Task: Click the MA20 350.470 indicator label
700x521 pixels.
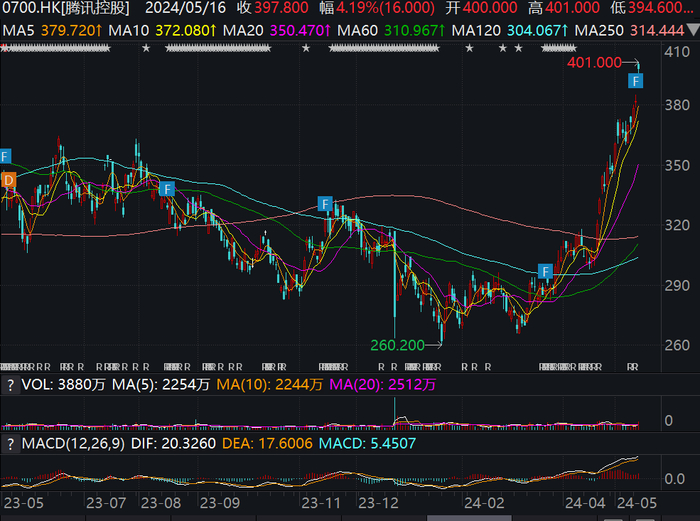Action: click(x=277, y=30)
